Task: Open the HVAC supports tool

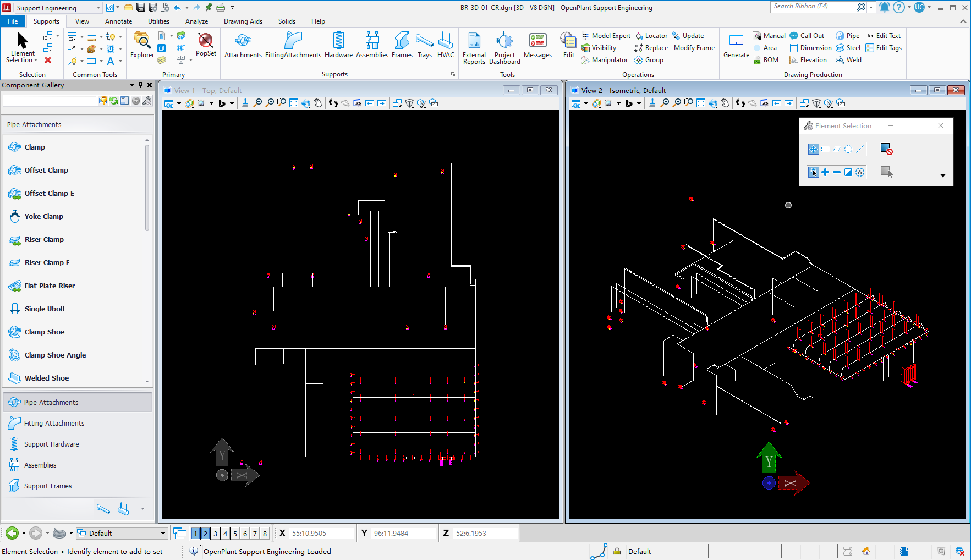Action: 446,46
